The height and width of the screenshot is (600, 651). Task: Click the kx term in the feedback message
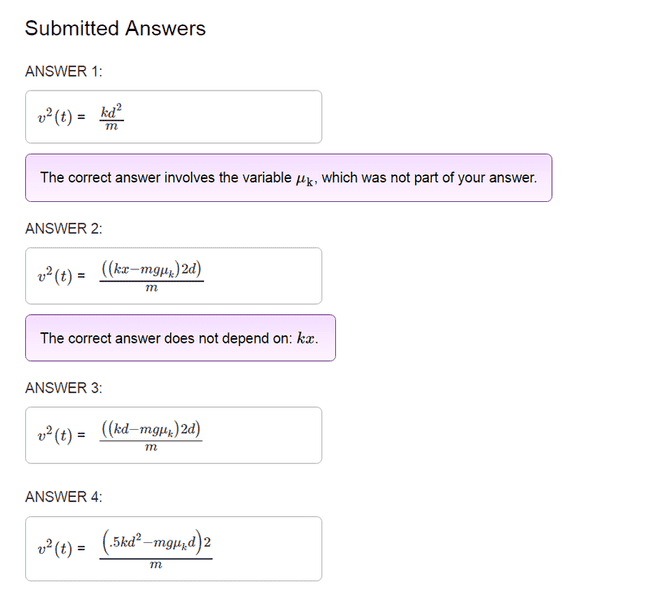tap(308, 338)
